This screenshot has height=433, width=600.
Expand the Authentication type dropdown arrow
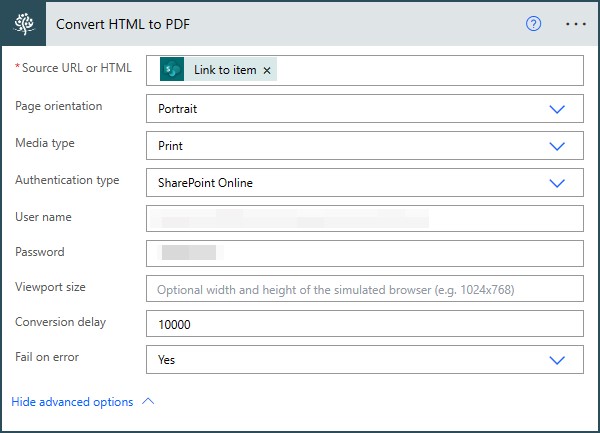point(558,183)
